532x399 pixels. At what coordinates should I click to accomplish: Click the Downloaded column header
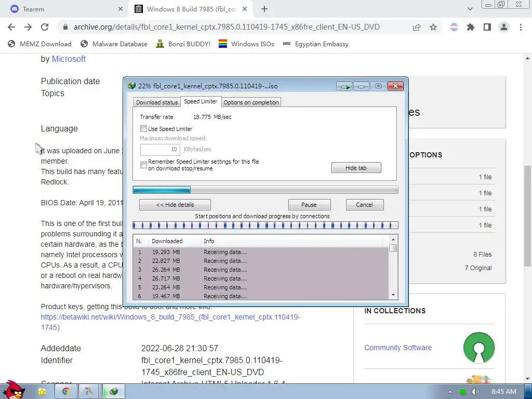pyautogui.click(x=175, y=241)
